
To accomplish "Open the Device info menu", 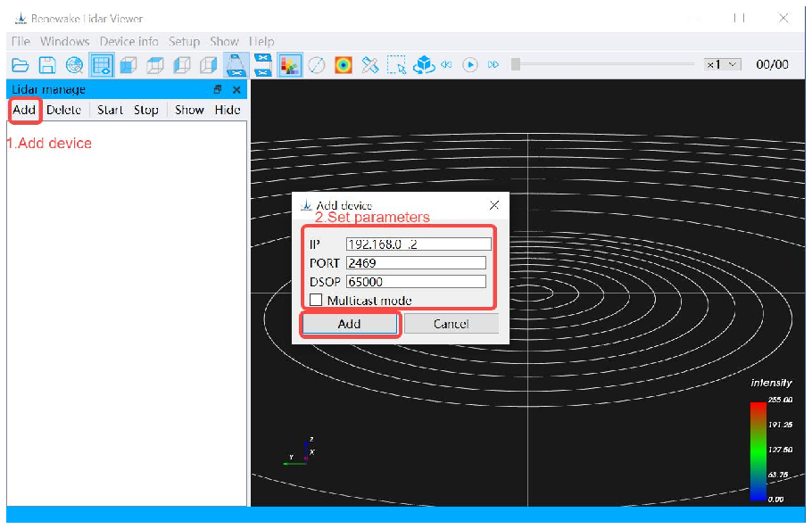I will (x=129, y=41).
